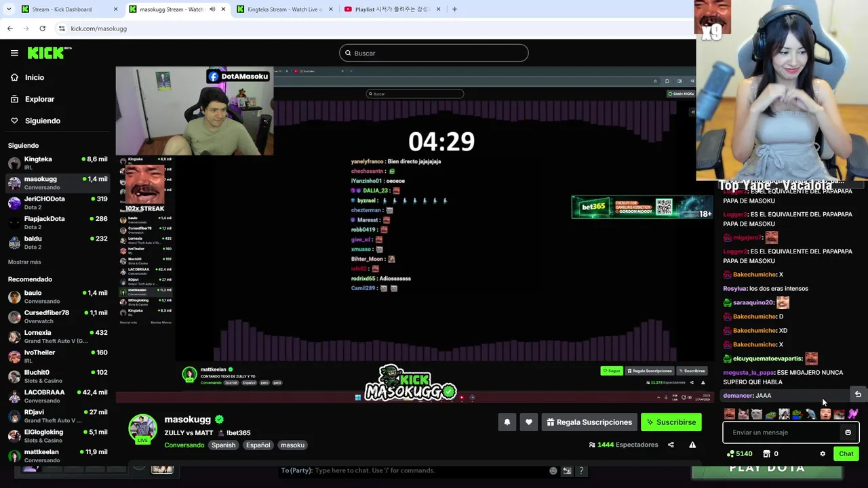Click username Bakechumicho: XD in chat
868x488 pixels.
tap(754, 331)
